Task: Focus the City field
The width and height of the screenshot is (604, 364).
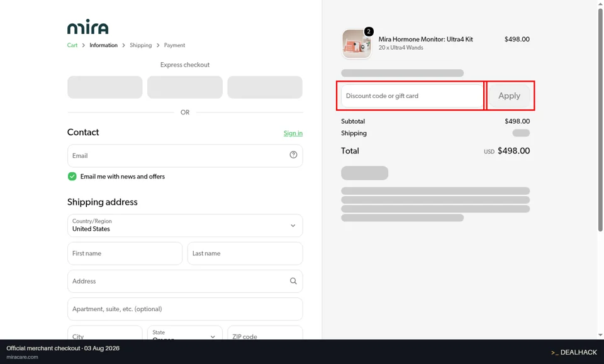Action: 105,333
